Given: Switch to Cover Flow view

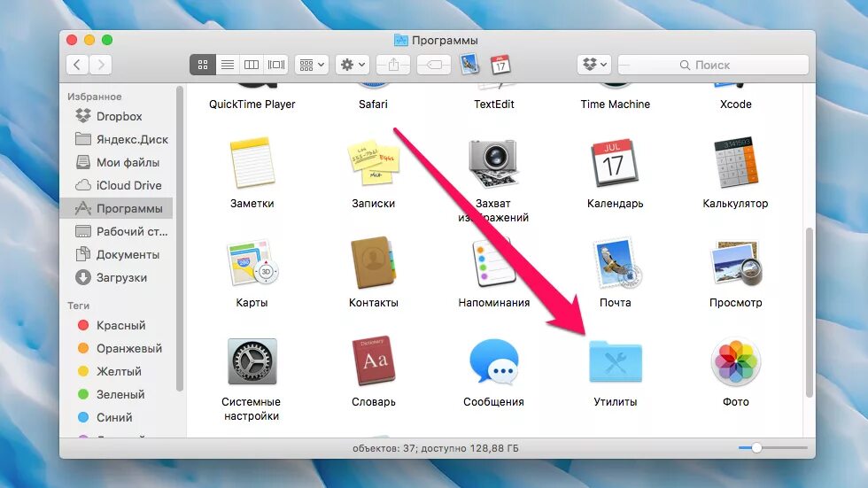Looking at the screenshot, I should click(x=275, y=65).
